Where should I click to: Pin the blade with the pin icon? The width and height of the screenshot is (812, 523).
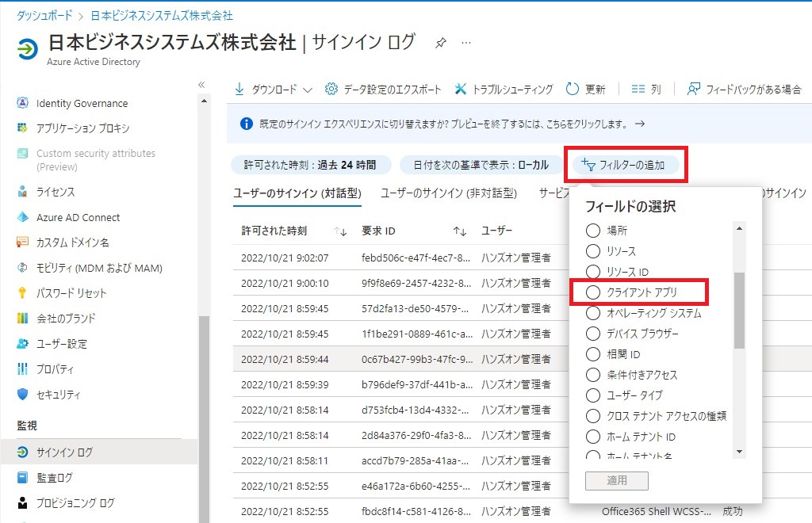coord(441,43)
